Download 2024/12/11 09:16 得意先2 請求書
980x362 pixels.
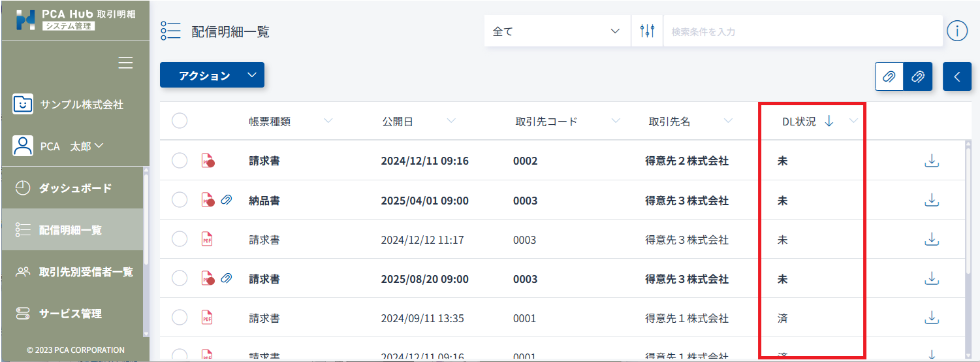pos(932,161)
